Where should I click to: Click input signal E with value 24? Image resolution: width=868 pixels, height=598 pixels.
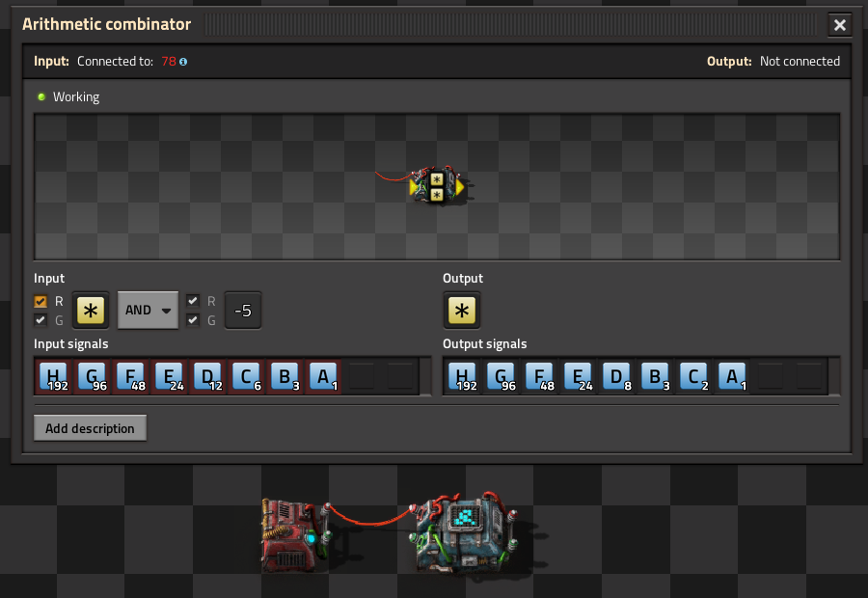click(x=170, y=376)
